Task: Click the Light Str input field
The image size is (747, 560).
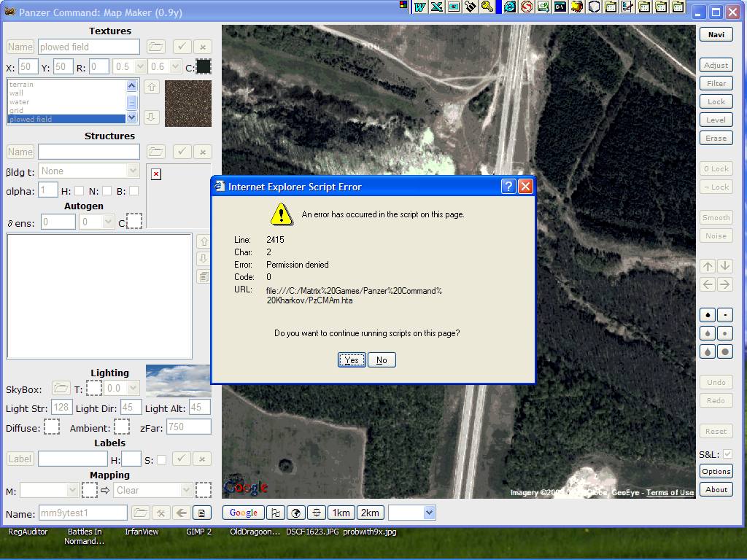Action: [x=61, y=408]
